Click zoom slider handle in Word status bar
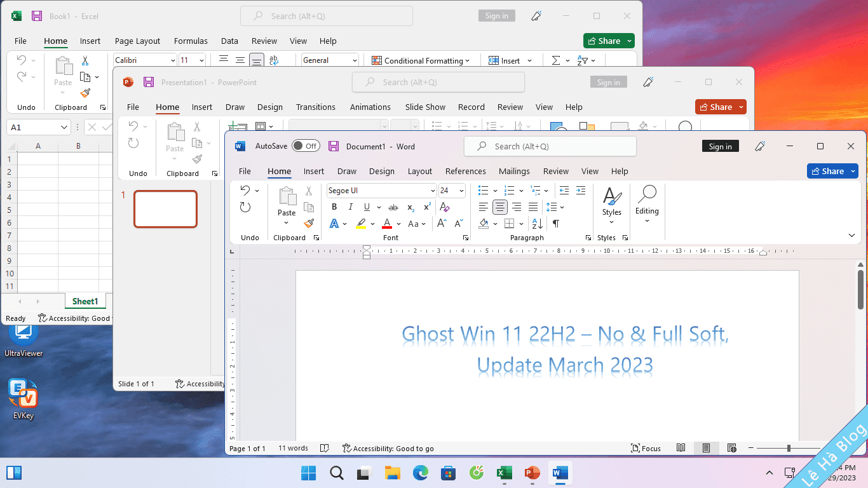Viewport: 868px width, 488px height. coord(789,448)
